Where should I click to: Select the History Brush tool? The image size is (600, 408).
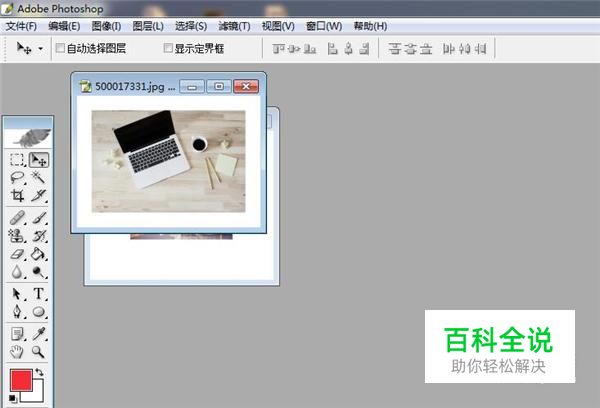[x=38, y=236]
